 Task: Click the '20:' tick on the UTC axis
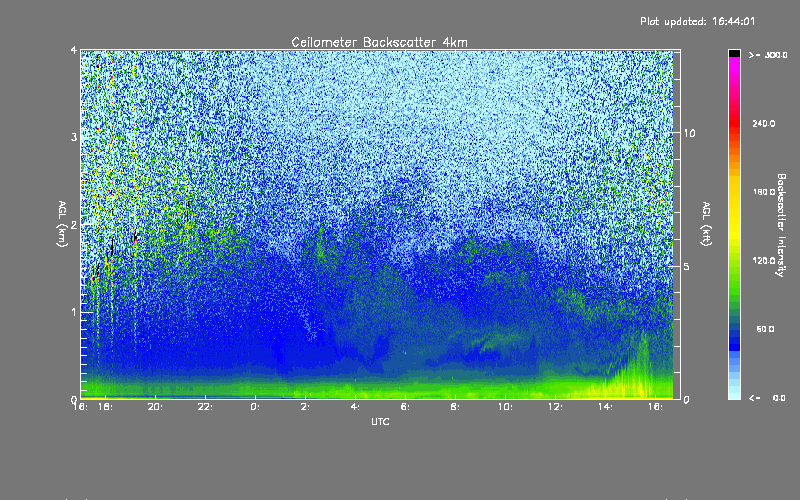155,407
